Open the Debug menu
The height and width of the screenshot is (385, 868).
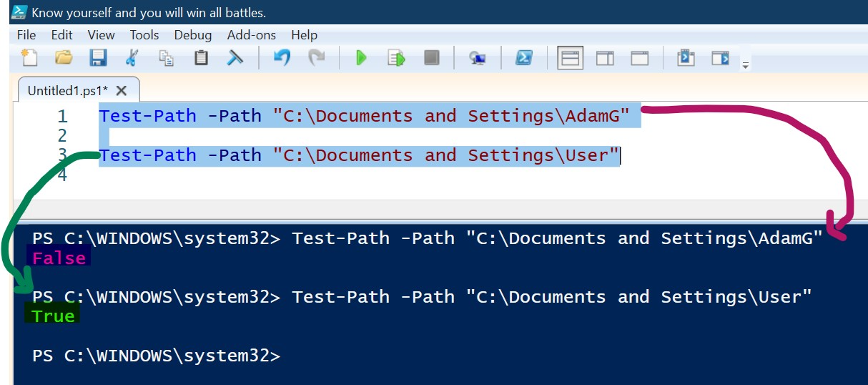193,35
